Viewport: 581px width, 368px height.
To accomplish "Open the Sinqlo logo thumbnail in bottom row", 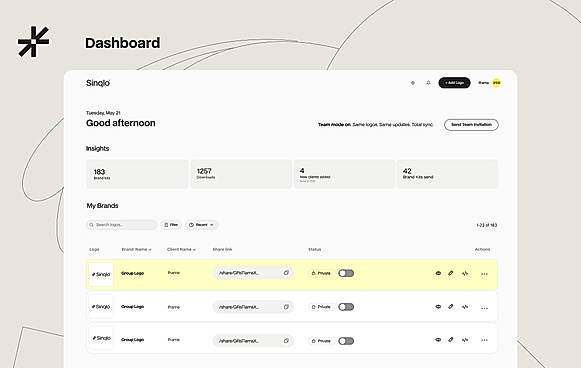I will click(x=101, y=338).
